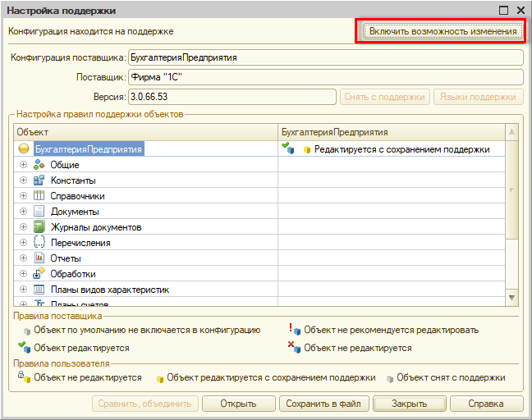
Task: Click the Версия field showing 3.0.66.53
Action: point(232,97)
